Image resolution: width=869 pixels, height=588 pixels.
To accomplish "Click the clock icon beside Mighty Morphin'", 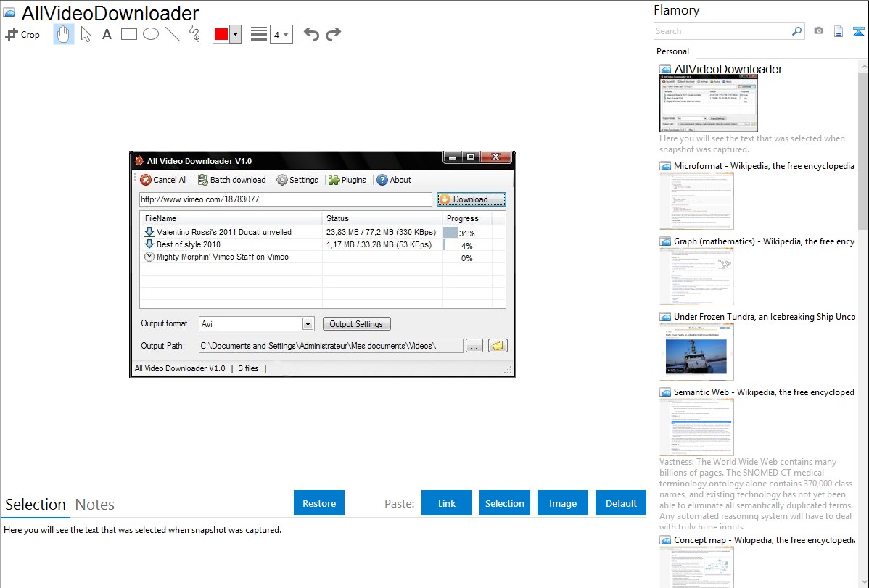I will [149, 257].
